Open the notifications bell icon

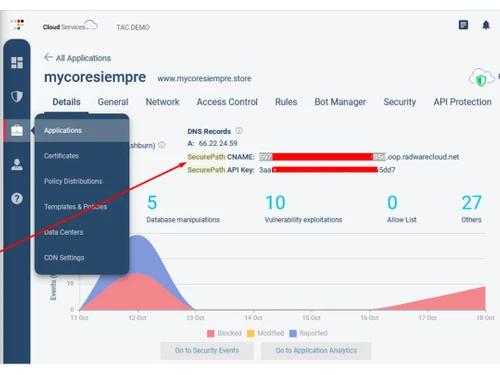click(486, 25)
